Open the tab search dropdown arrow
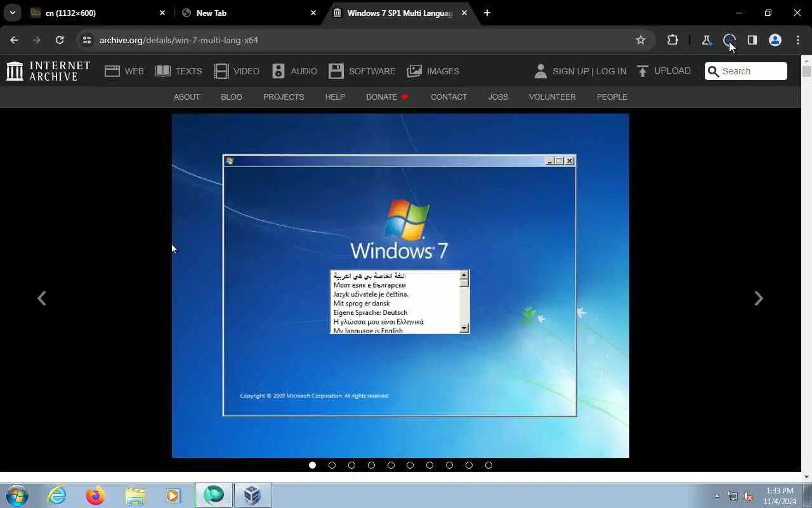 13,13
